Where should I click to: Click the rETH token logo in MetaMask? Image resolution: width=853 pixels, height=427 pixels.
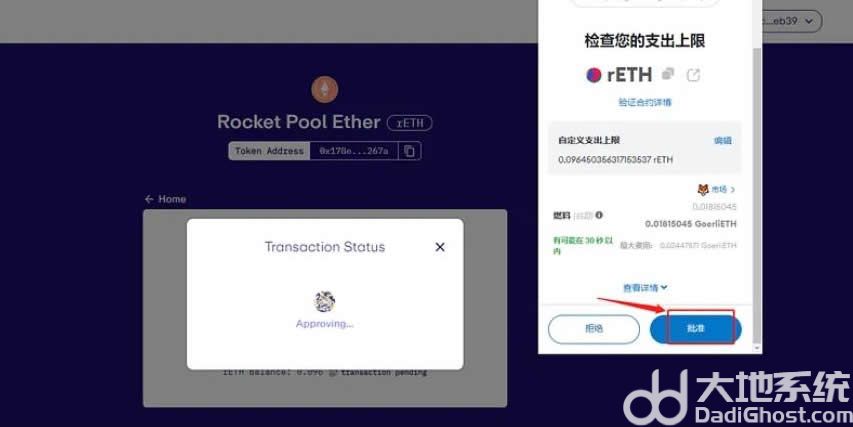(594, 75)
